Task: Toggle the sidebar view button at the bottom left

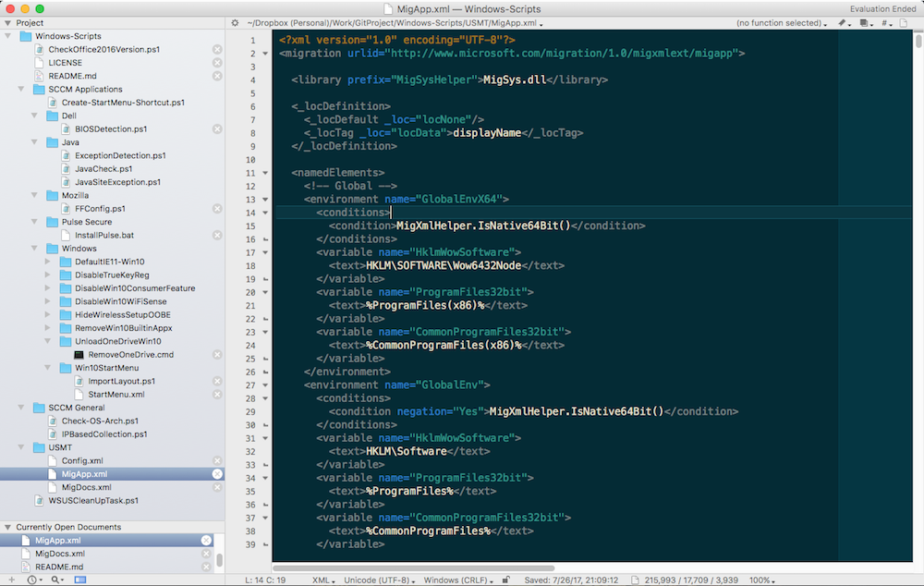Action: click(80, 580)
